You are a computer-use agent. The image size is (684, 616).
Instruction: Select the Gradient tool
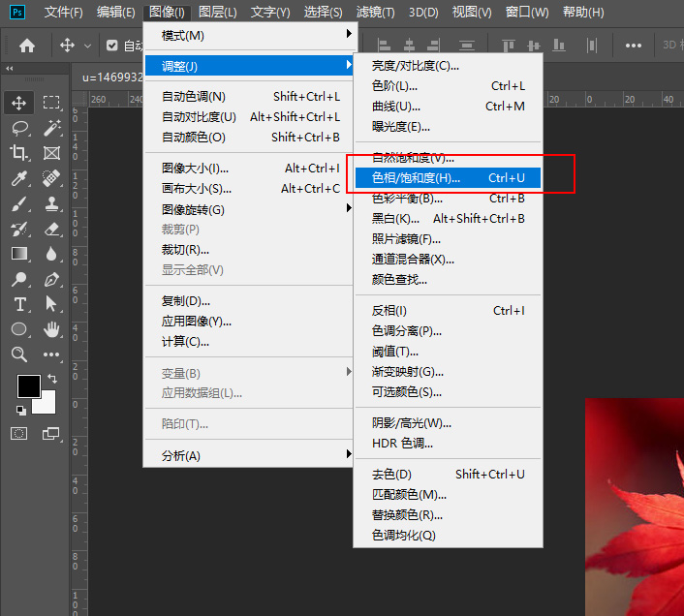pyautogui.click(x=19, y=254)
